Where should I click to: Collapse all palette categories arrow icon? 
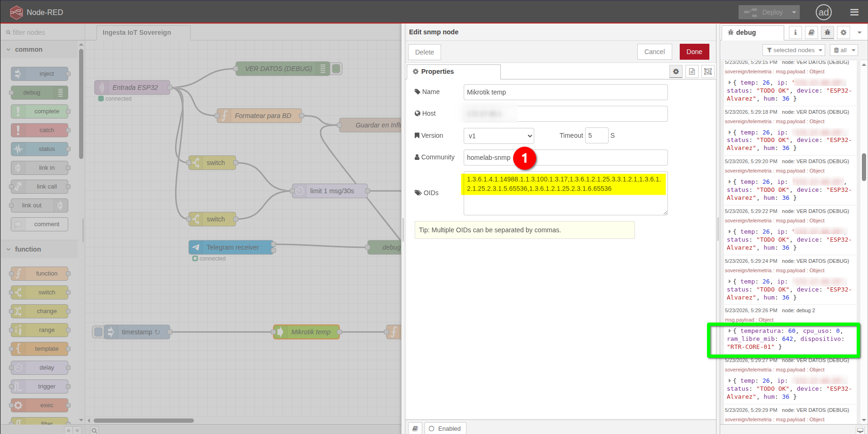pyautogui.click(x=69, y=430)
